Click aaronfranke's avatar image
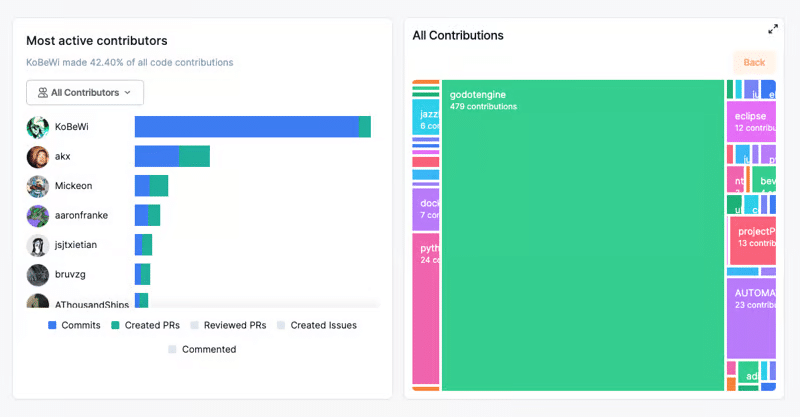 (x=38, y=215)
